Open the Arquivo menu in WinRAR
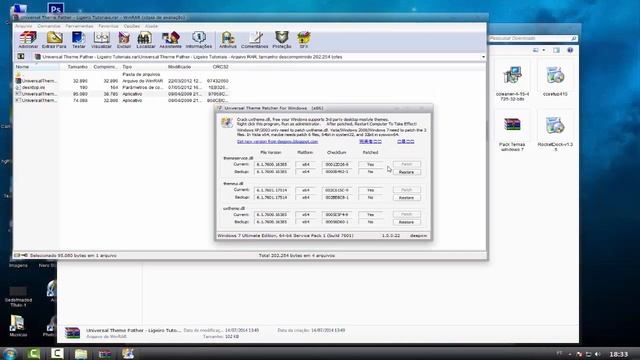 [24, 26]
